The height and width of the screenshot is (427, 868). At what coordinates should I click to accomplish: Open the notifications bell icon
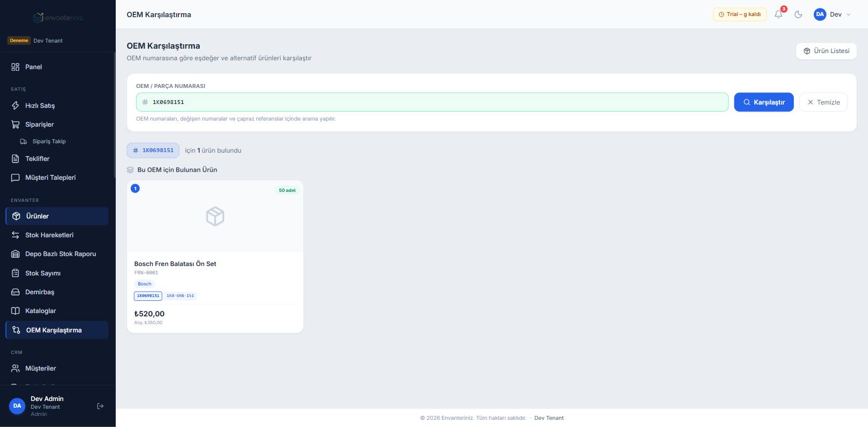[778, 14]
